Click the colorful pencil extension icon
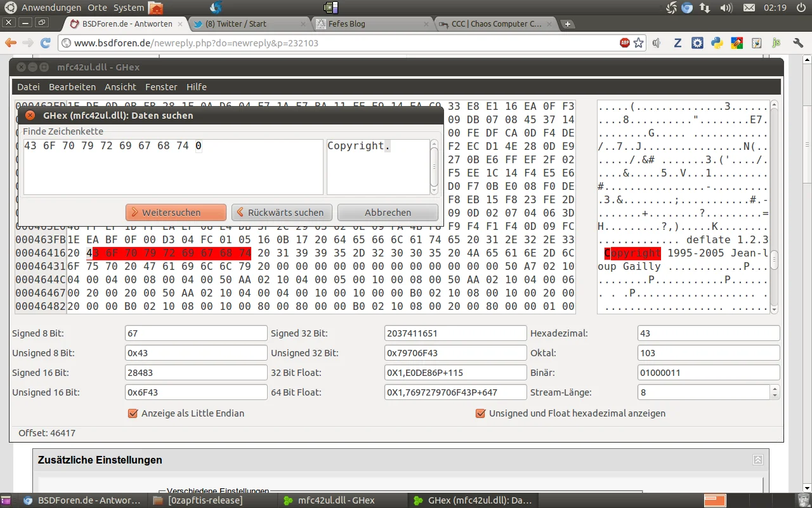This screenshot has width=812, height=508. 737,43
